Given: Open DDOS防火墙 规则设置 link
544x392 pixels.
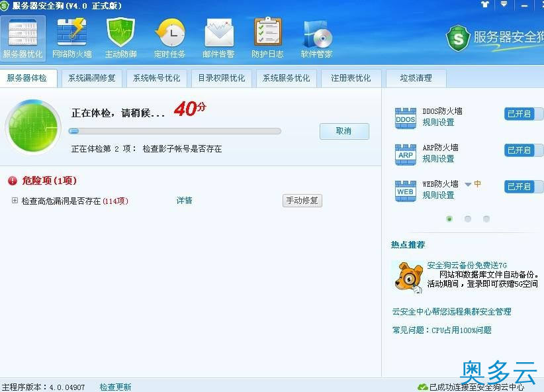Looking at the screenshot, I should pos(438,122).
